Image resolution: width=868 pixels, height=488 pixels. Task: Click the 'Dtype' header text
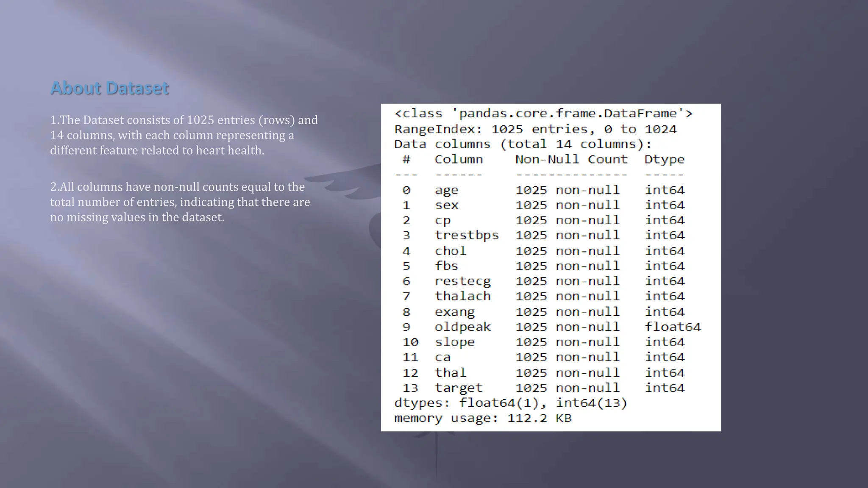[x=664, y=160]
